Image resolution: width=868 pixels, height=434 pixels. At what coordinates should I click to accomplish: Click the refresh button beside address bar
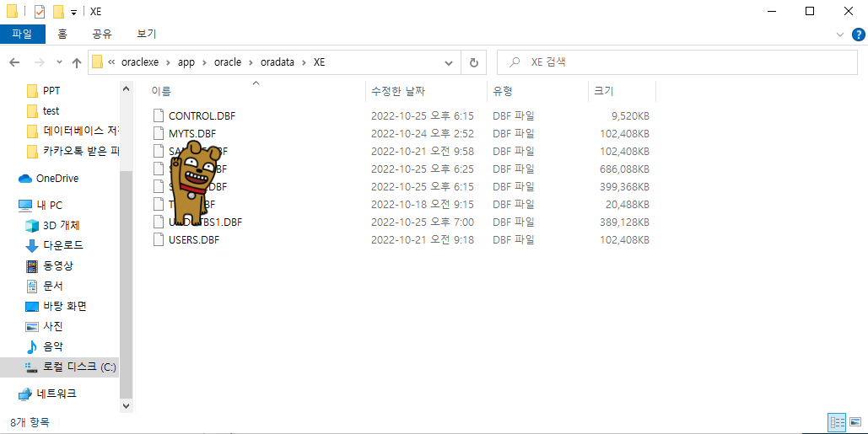(x=474, y=62)
